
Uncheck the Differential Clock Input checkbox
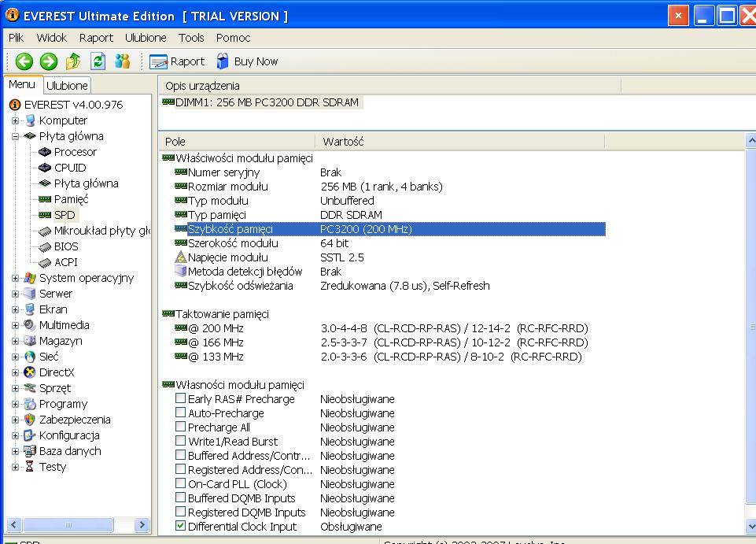180,526
